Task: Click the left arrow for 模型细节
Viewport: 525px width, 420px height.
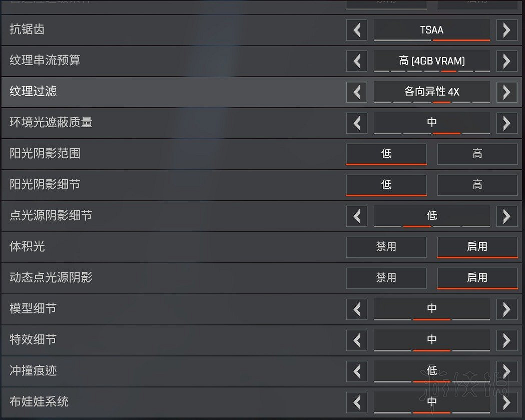Action: pos(357,309)
